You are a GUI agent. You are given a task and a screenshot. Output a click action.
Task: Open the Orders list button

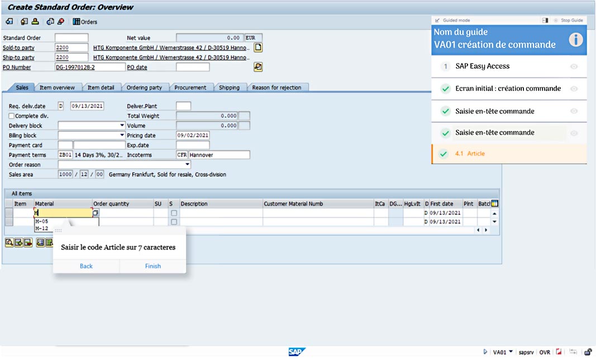(85, 22)
